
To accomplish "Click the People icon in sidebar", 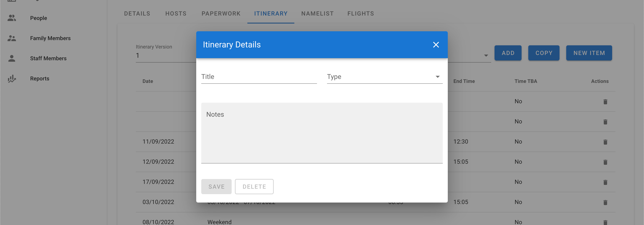I will click(x=12, y=18).
